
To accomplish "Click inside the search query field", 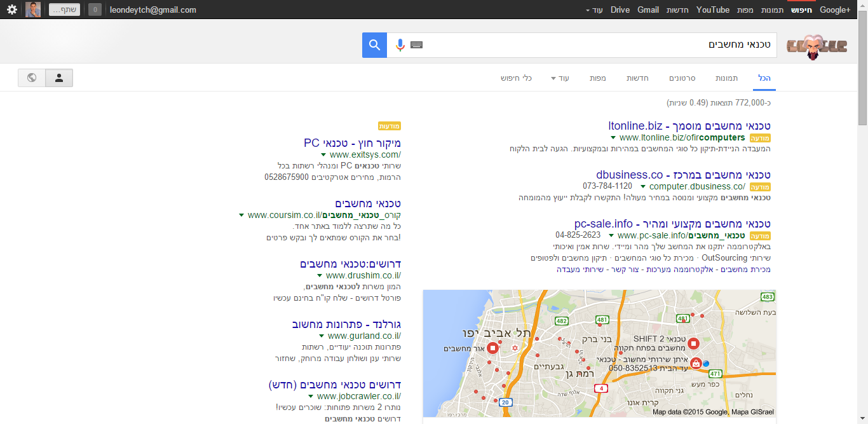I will click(x=597, y=45).
